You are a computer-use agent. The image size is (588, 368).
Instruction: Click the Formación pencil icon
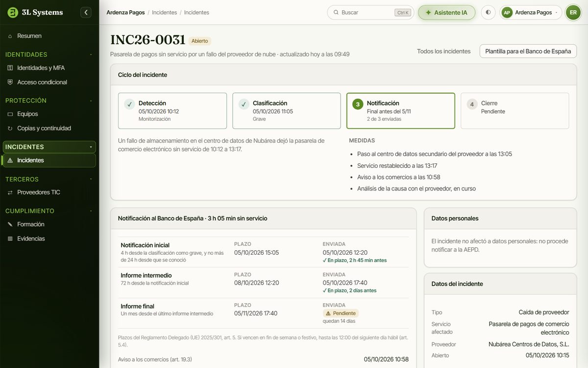coord(10,224)
